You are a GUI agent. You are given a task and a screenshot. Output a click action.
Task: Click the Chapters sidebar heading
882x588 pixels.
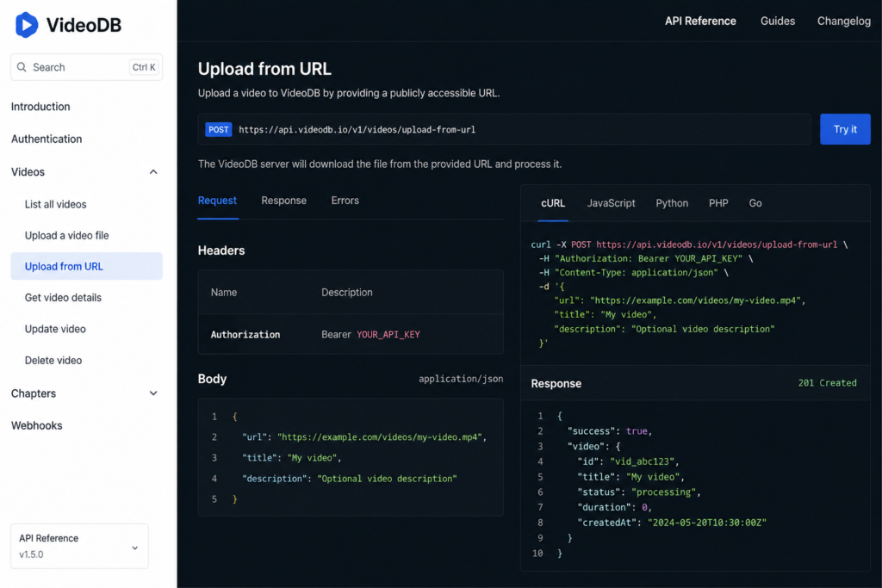coord(34,393)
